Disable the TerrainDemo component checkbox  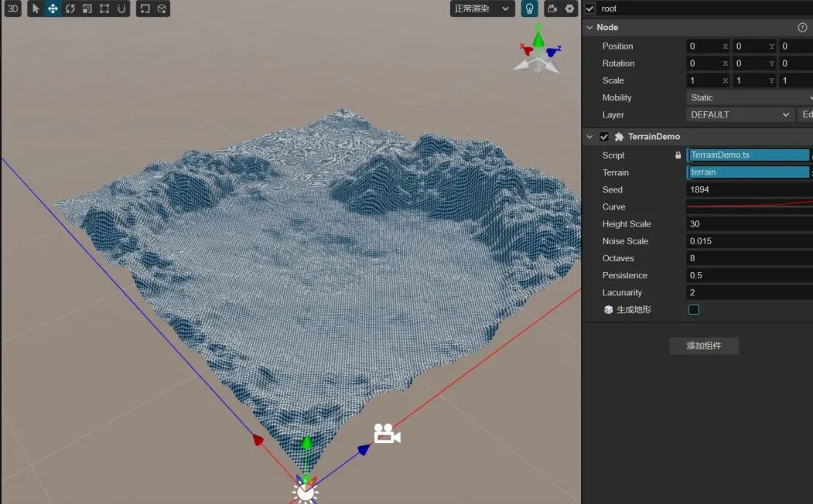[604, 137]
